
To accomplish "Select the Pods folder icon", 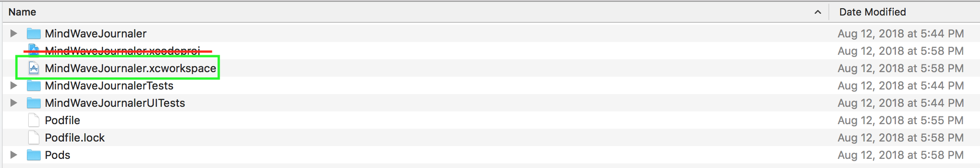I will [34, 155].
